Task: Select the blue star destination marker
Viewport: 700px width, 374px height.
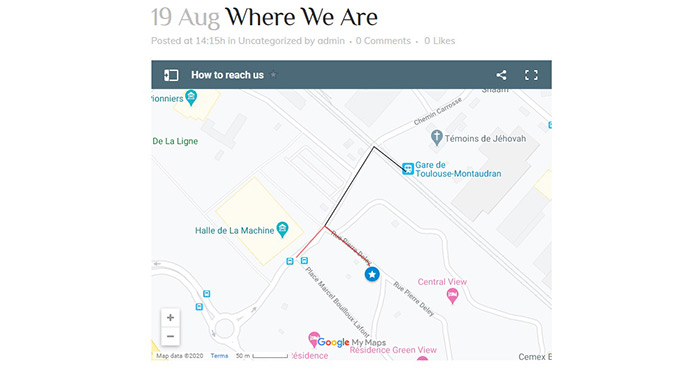Action: coord(372,274)
